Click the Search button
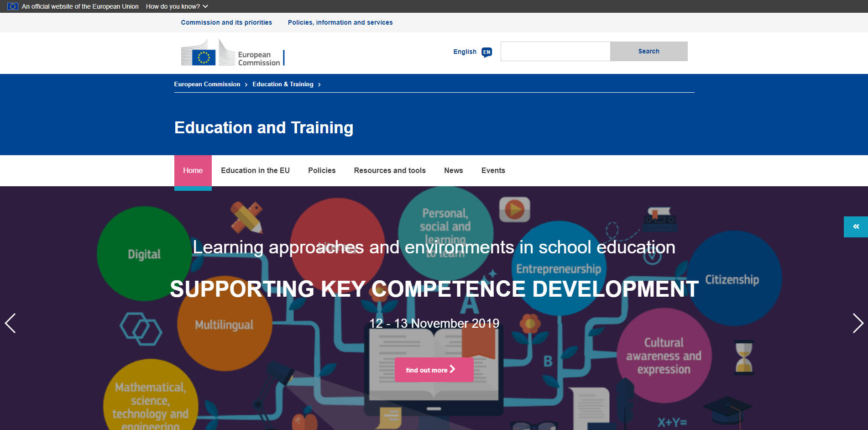Image resolution: width=868 pixels, height=430 pixels. (648, 51)
